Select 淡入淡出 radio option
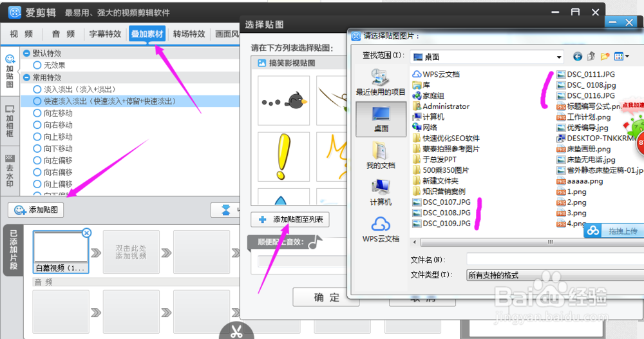 click(x=37, y=89)
